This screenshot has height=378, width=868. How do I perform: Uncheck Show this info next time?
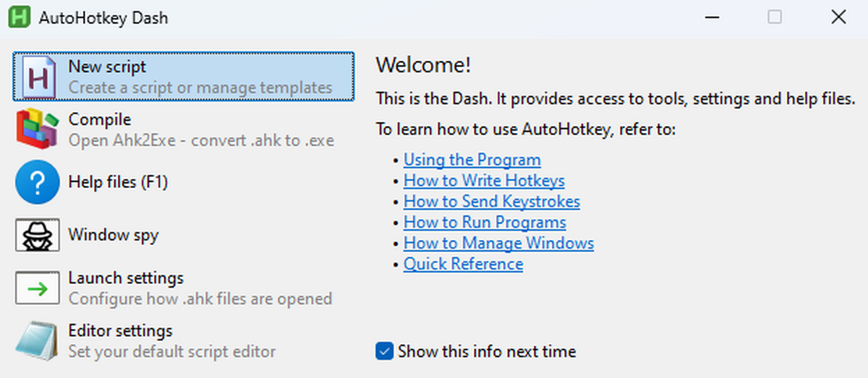tap(384, 352)
